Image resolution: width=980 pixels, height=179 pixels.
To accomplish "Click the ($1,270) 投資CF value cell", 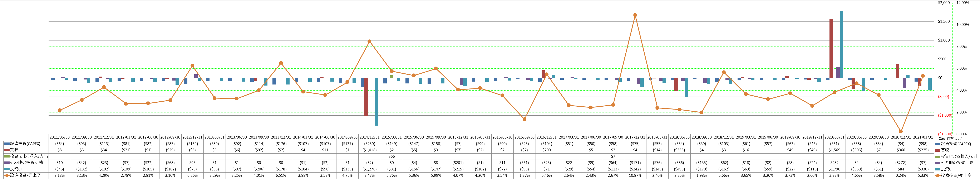I will click(369, 169).
